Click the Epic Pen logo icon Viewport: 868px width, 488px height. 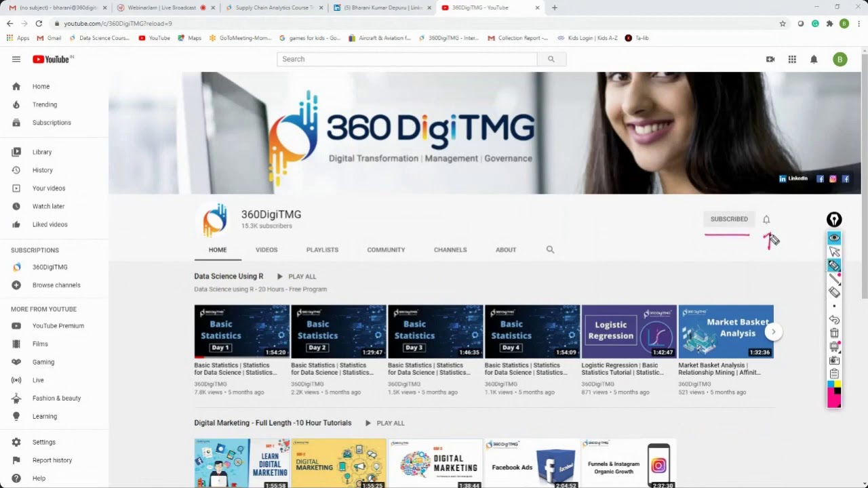click(x=834, y=220)
